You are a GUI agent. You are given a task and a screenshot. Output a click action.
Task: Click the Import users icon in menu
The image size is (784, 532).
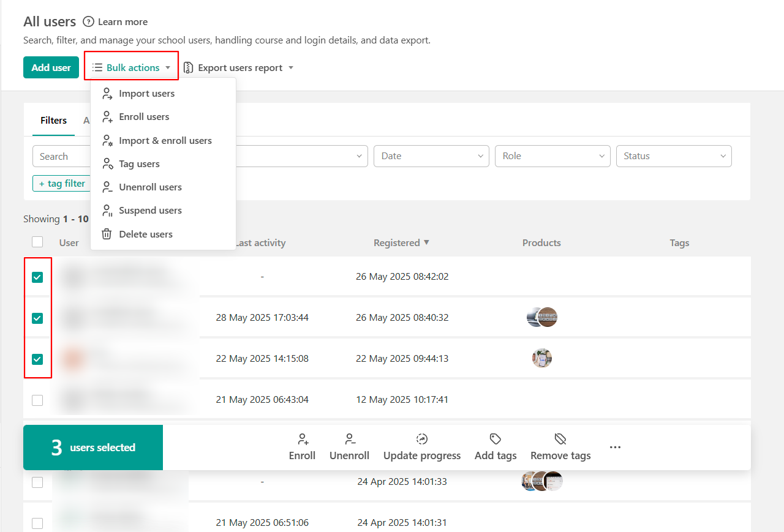tap(107, 94)
